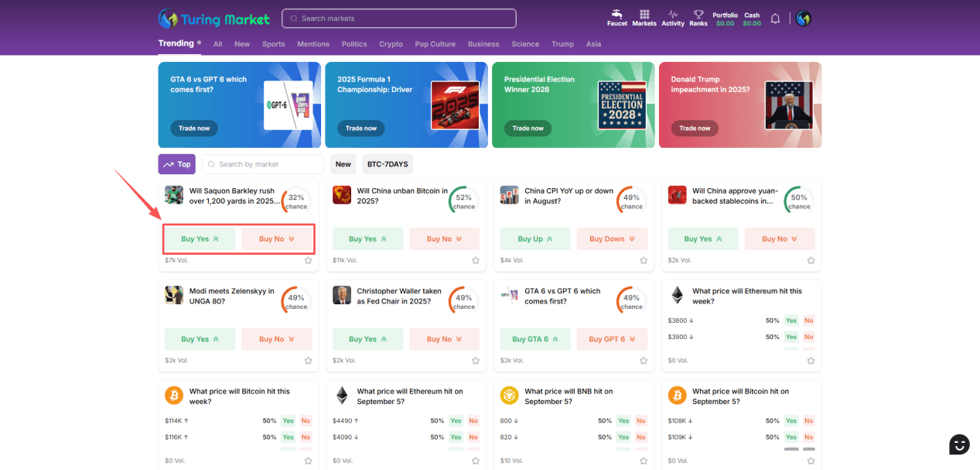Switch to the Sports tab
The height and width of the screenshot is (470, 980).
(273, 44)
